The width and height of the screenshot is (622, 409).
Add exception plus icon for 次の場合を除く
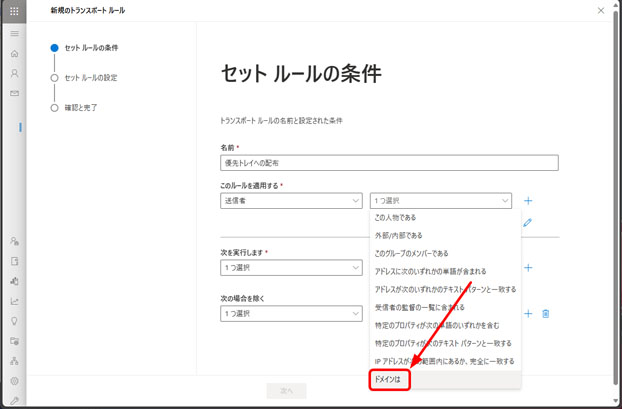coord(528,314)
